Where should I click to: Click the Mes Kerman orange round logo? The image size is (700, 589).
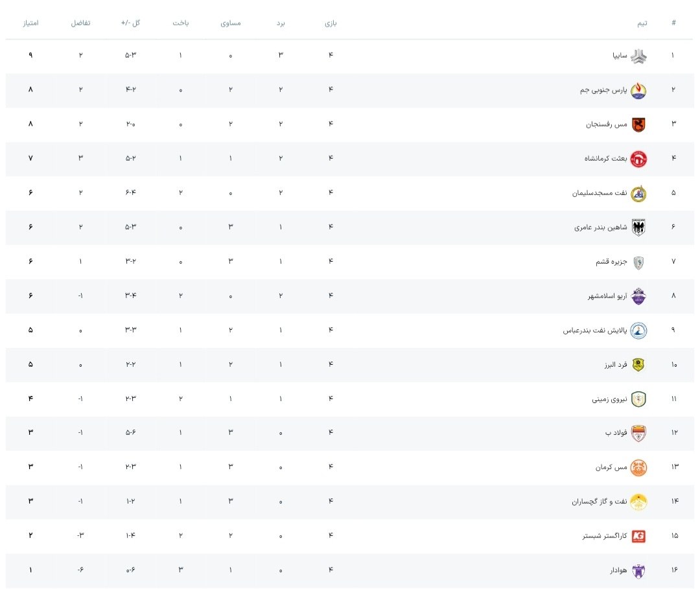[638, 468]
